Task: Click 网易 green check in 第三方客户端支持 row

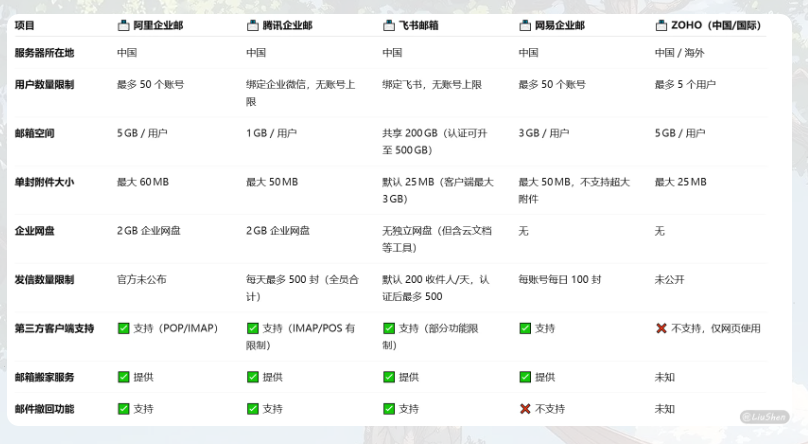Action: click(525, 328)
